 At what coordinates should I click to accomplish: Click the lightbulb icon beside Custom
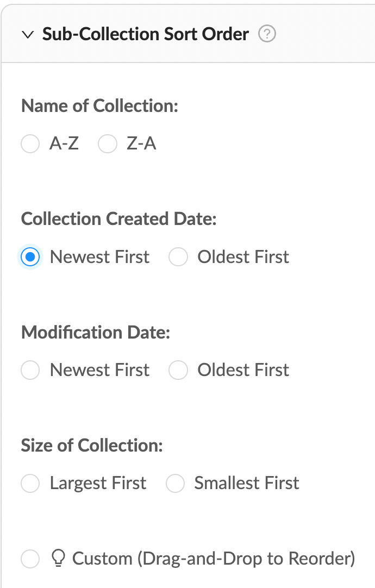click(x=58, y=558)
